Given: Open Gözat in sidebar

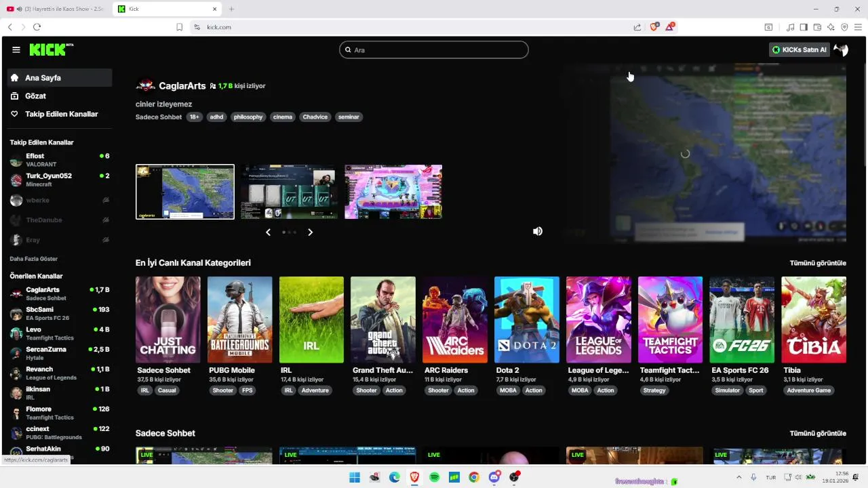Looking at the screenshot, I should [x=60, y=96].
